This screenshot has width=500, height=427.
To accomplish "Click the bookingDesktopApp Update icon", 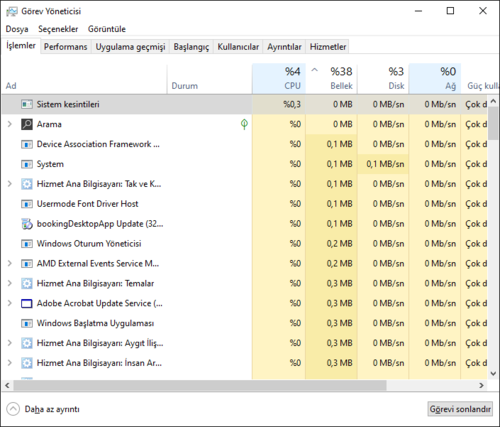I will pos(27,224).
